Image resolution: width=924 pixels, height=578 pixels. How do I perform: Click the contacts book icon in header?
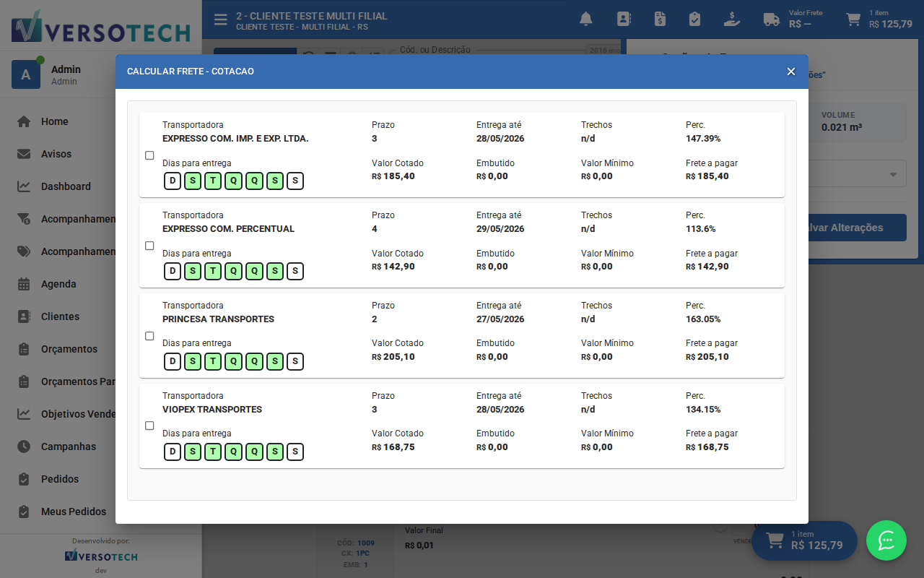pyautogui.click(x=624, y=20)
